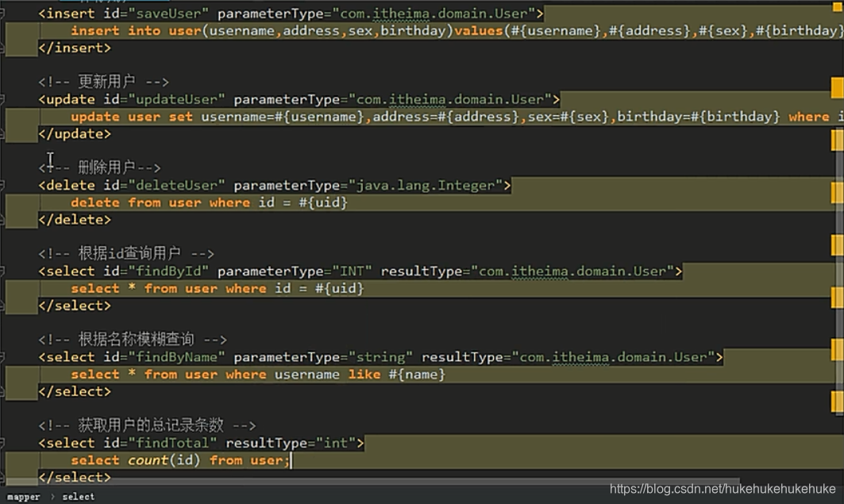
Task: Click the count(id) function in findTotal query
Action: pos(164,460)
